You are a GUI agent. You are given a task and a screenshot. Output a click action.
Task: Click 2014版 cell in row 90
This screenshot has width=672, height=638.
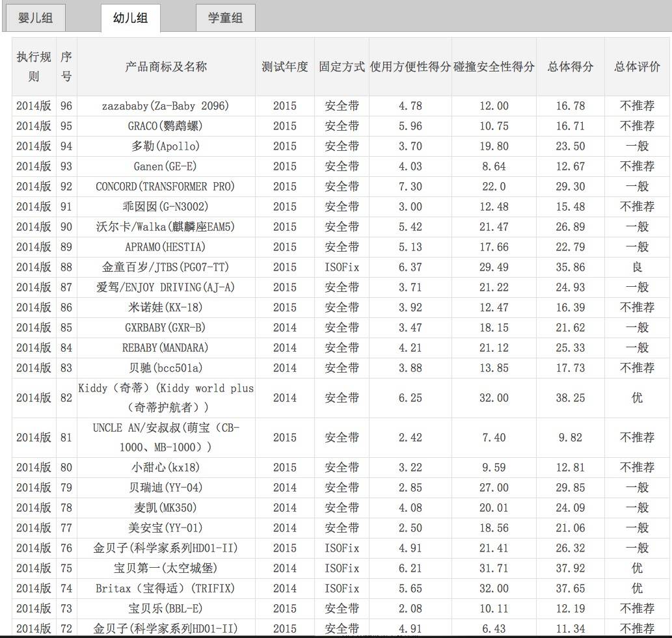tap(34, 227)
